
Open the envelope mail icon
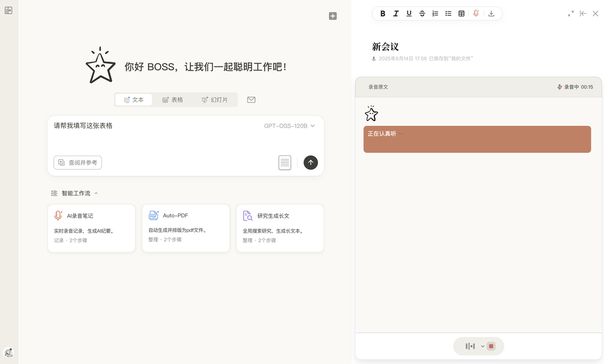251,99
